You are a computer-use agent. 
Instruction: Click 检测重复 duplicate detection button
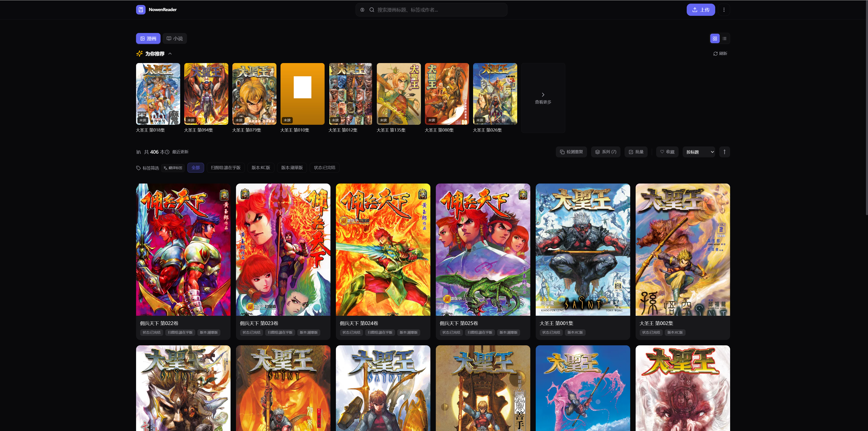(x=571, y=152)
